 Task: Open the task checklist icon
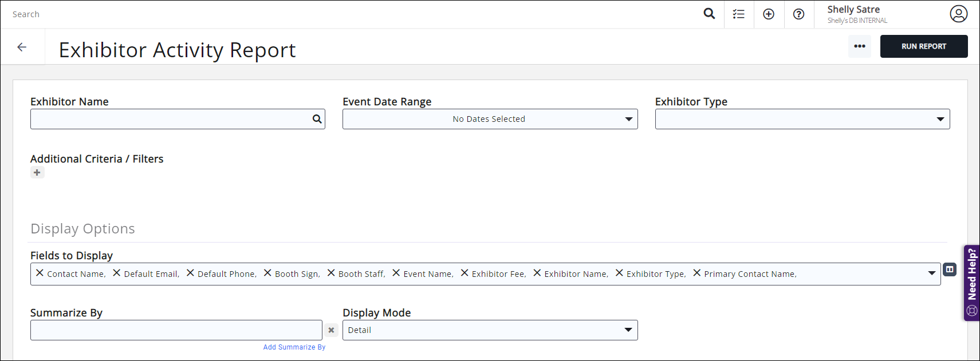pos(739,14)
